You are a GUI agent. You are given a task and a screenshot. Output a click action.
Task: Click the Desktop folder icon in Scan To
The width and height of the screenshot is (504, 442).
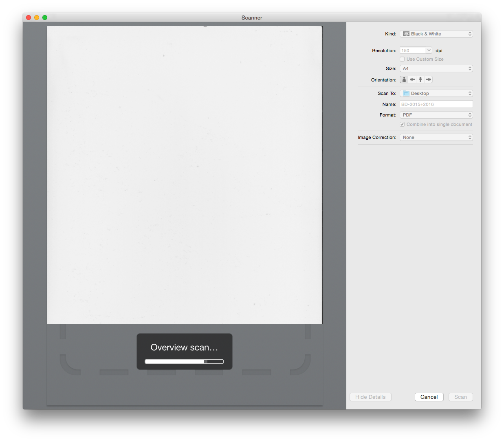click(406, 93)
